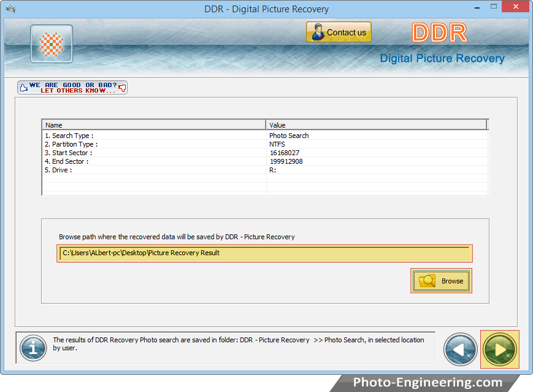Open the orange DDR logo icon
533x392 pixels.
pos(52,44)
